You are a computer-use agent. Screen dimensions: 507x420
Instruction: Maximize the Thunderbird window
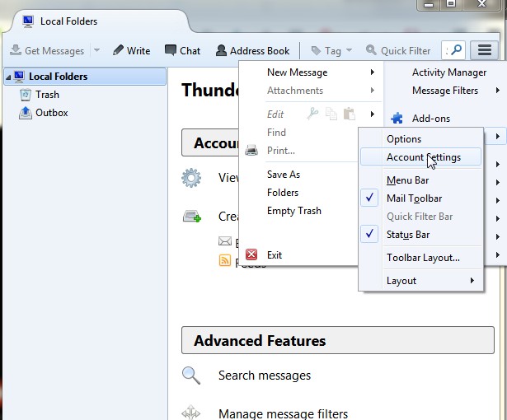451,4
